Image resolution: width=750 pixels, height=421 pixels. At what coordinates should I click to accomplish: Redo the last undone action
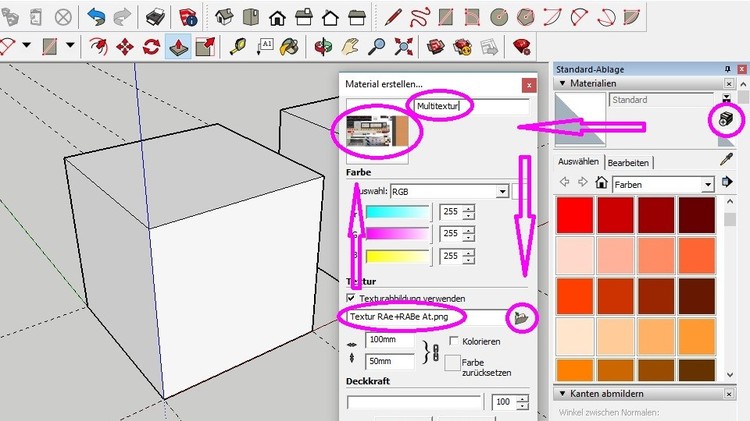pos(122,17)
